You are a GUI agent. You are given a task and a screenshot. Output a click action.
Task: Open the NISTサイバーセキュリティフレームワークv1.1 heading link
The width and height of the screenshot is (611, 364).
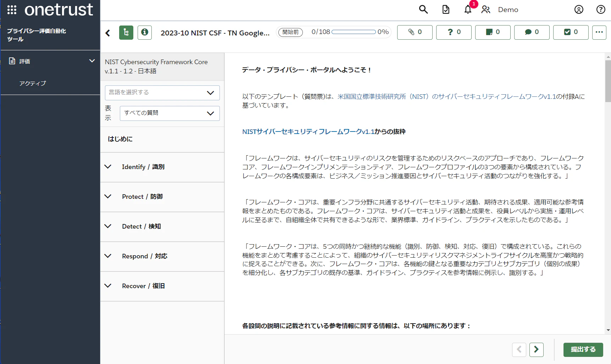tap(308, 131)
